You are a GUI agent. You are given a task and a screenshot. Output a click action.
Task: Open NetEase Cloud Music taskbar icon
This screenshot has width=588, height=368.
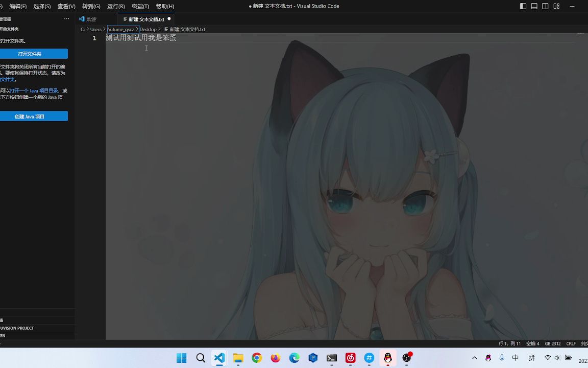tap(350, 358)
